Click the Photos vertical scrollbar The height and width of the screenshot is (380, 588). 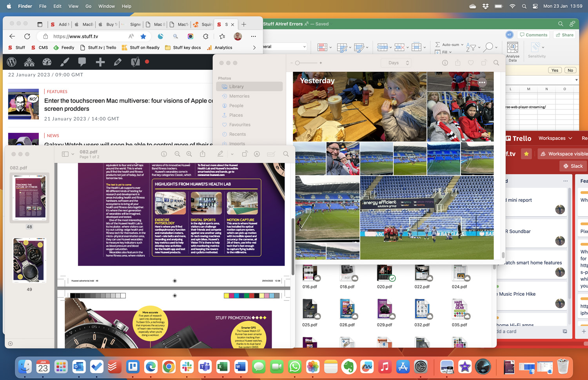tap(503, 255)
